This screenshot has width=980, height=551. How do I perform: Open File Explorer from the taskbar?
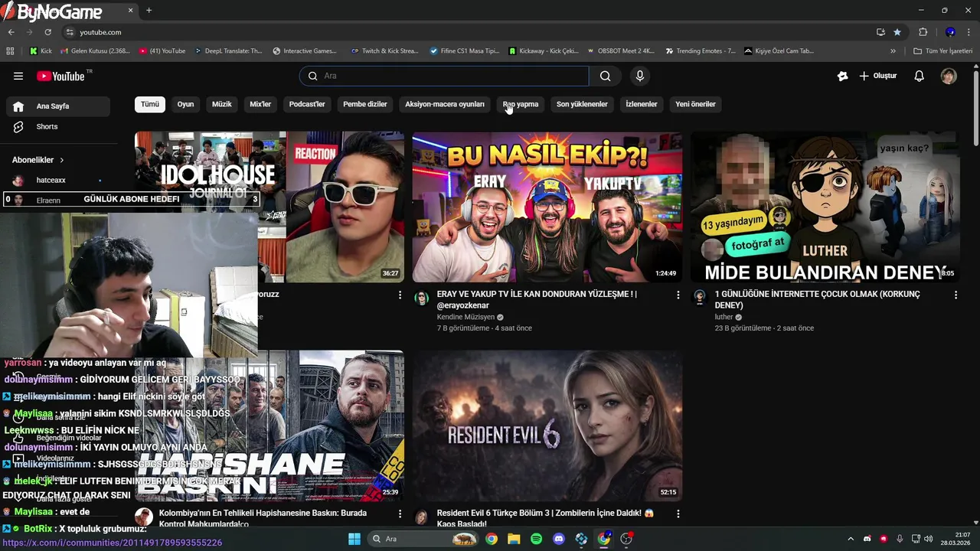tap(514, 539)
